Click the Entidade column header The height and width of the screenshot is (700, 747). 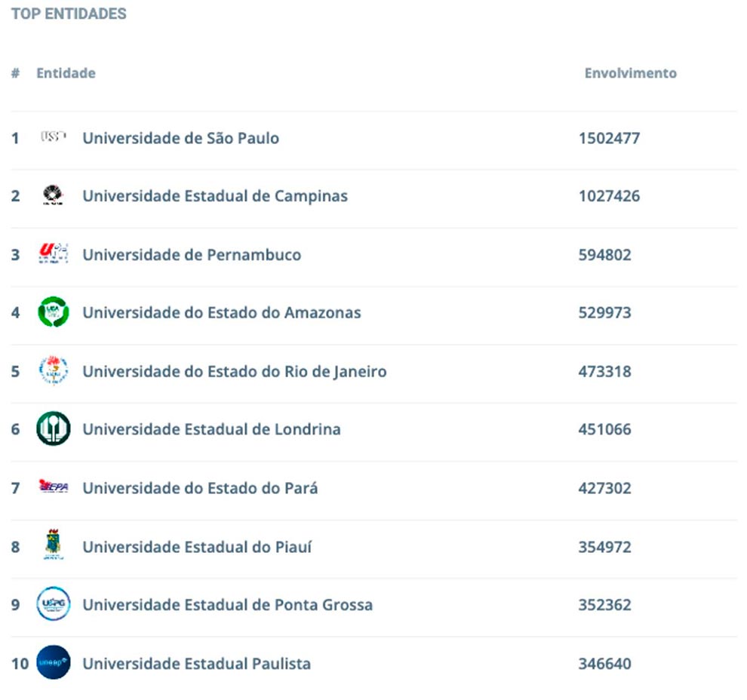[66, 73]
